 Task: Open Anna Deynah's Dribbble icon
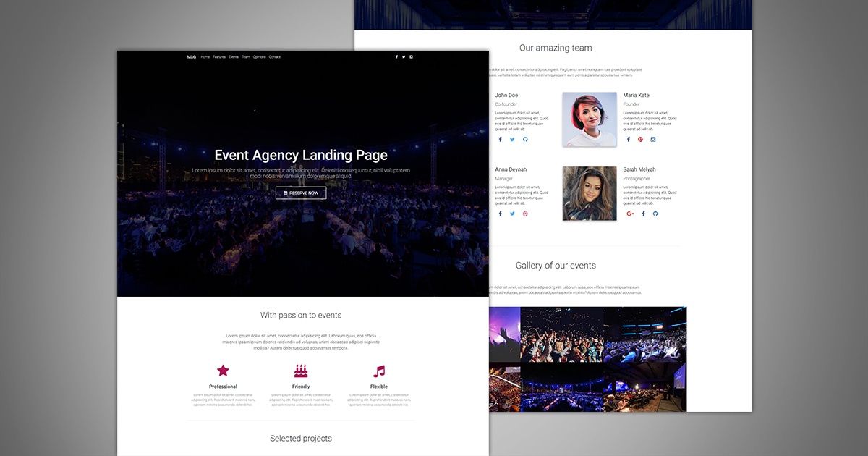(525, 214)
